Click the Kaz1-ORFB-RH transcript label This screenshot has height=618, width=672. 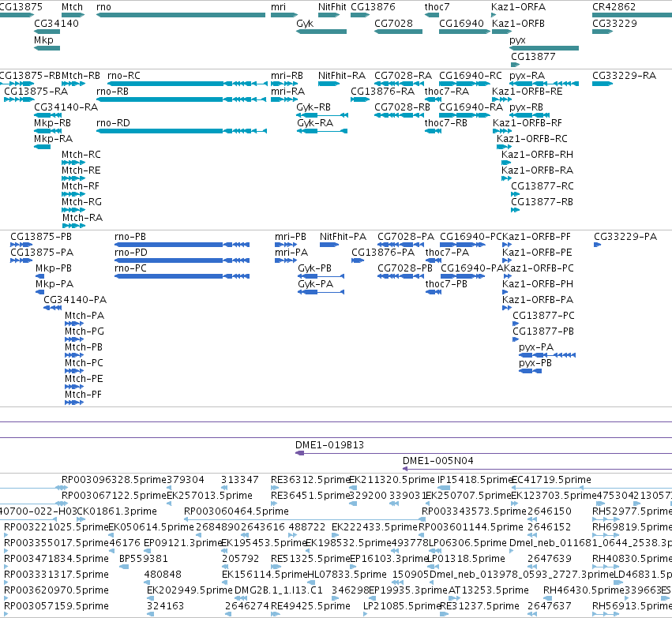(x=537, y=154)
